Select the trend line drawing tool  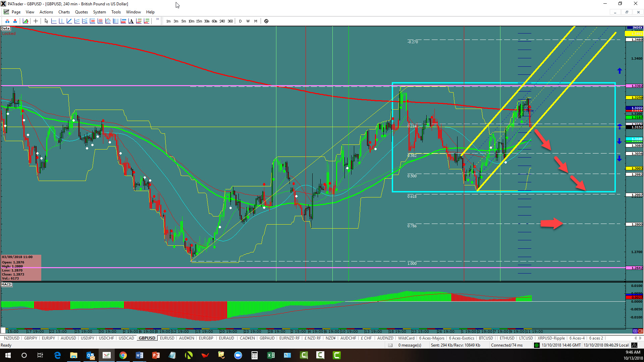point(69,21)
